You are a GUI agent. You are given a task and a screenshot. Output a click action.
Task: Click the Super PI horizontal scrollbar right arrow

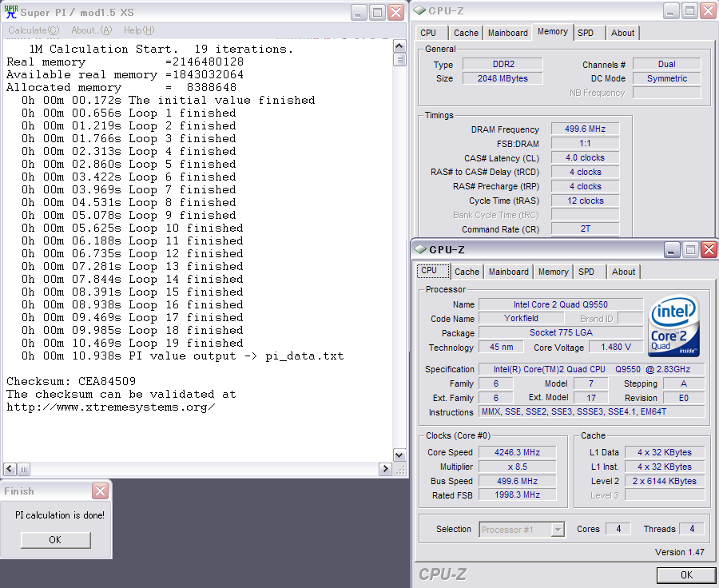coord(386,469)
